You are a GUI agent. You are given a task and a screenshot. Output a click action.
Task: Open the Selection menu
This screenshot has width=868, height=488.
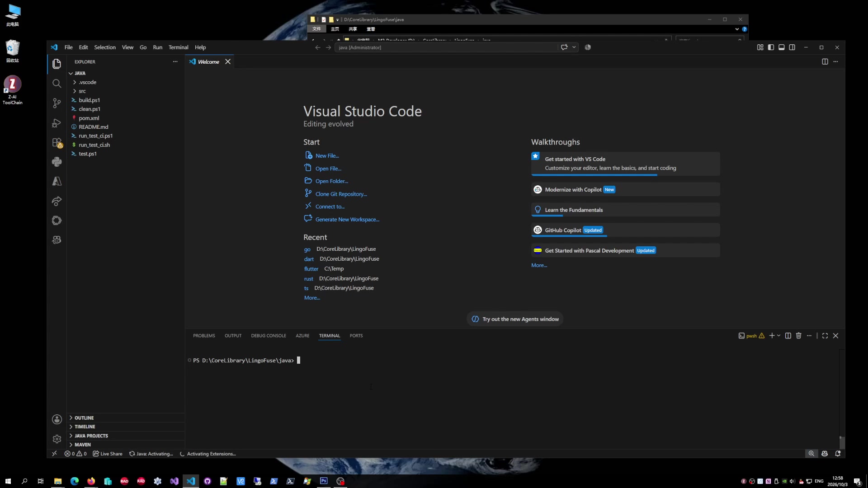coord(105,47)
